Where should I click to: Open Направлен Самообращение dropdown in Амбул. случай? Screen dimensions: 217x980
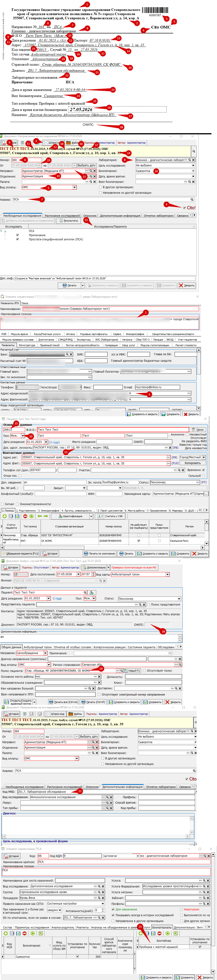pos(45,653)
